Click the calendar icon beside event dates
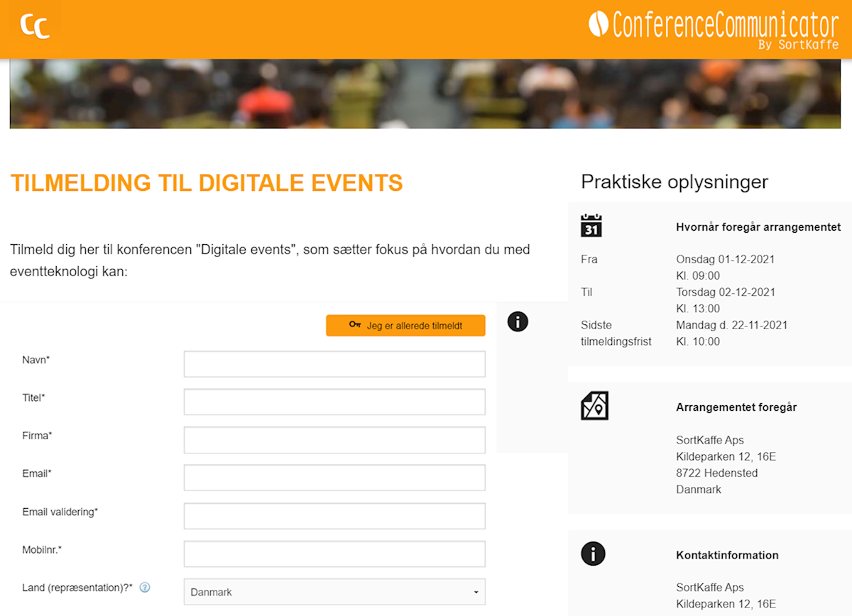The height and width of the screenshot is (616, 852). coord(591,226)
